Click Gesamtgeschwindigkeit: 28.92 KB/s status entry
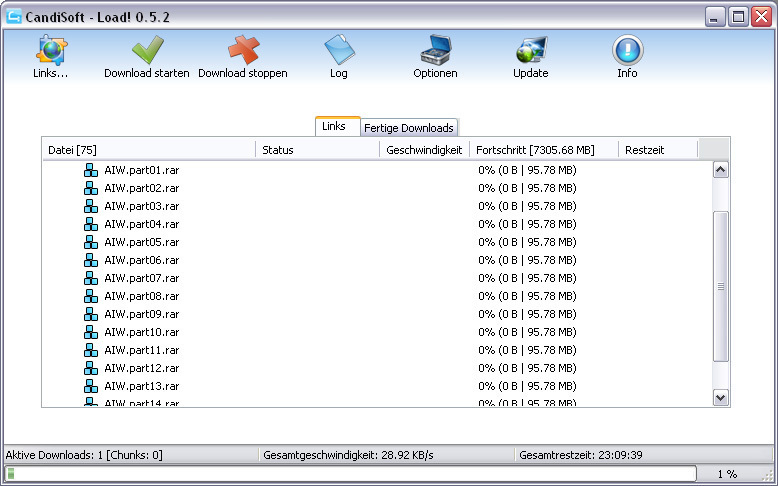Image resolution: width=778 pixels, height=486 pixels. (x=348, y=455)
